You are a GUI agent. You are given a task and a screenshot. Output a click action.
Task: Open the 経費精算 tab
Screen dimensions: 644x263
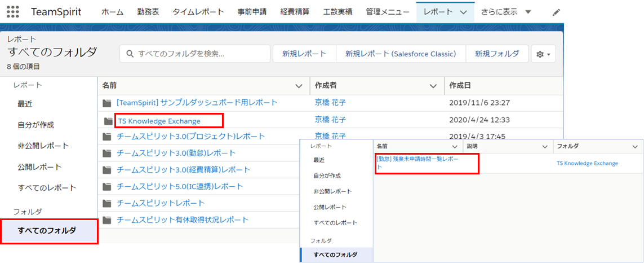click(x=295, y=12)
